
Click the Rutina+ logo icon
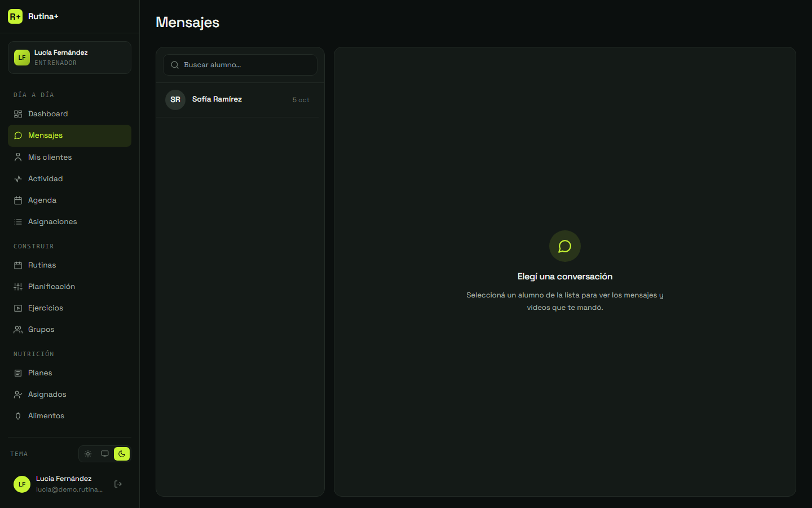pyautogui.click(x=15, y=16)
